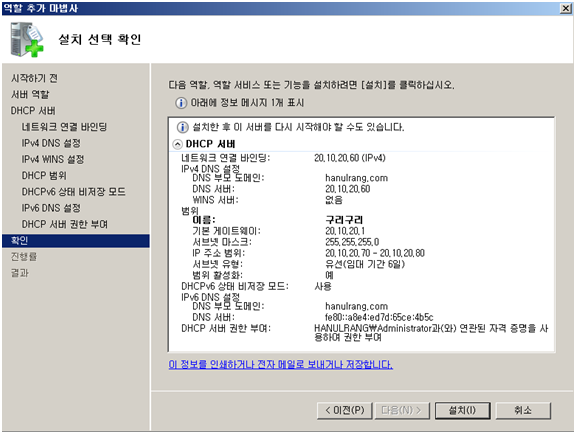Go to IPv6 DNS 설정 step
This screenshot has height=434, width=576.
pyautogui.click(x=51, y=208)
